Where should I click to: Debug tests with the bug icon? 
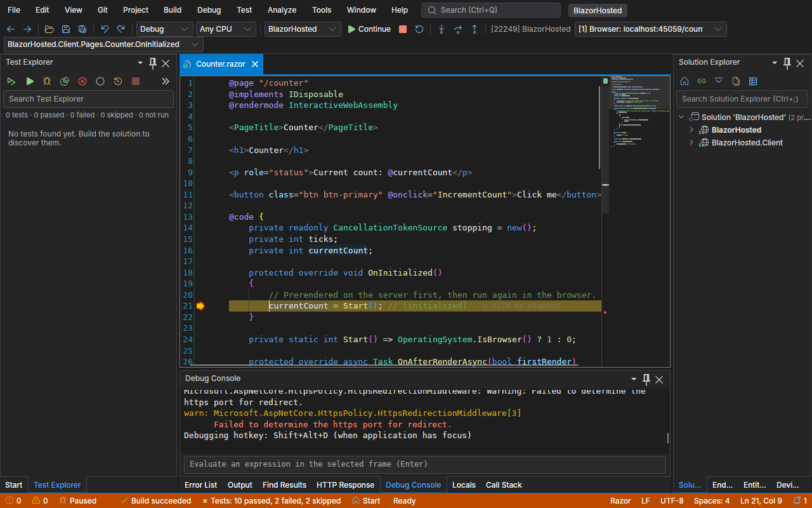(47, 81)
